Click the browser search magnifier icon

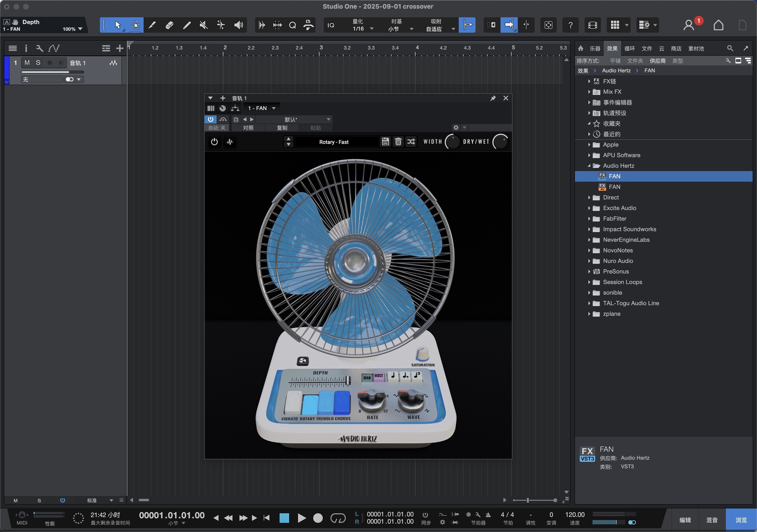[730, 48]
